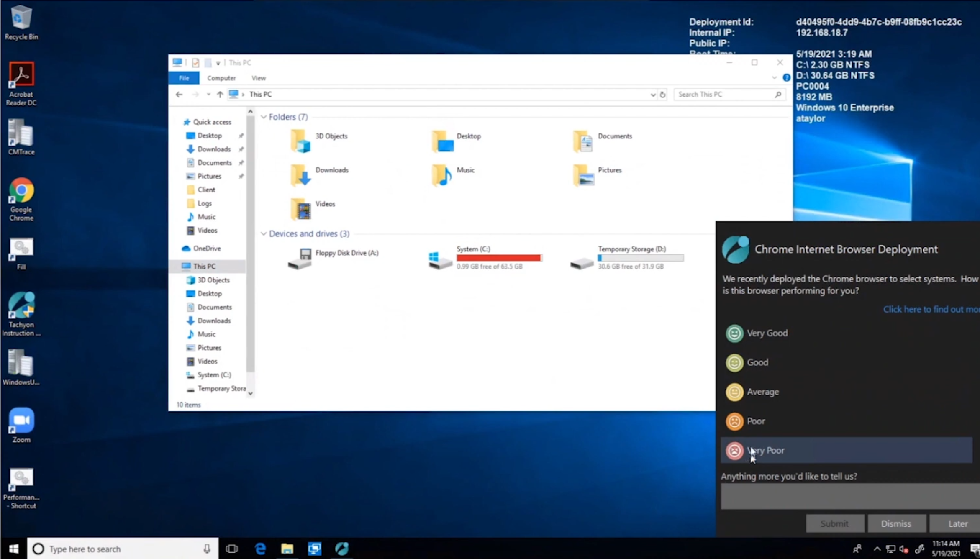Submit the survey response

835,523
